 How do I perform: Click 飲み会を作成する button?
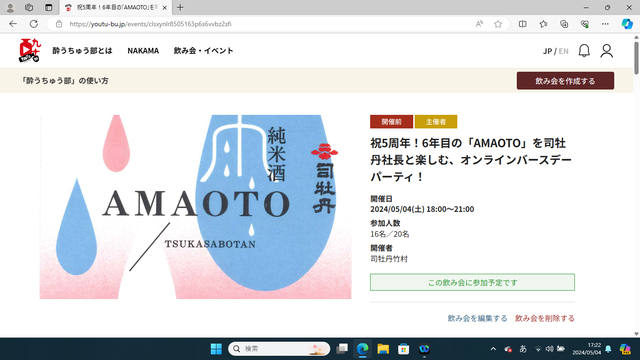pyautogui.click(x=565, y=81)
